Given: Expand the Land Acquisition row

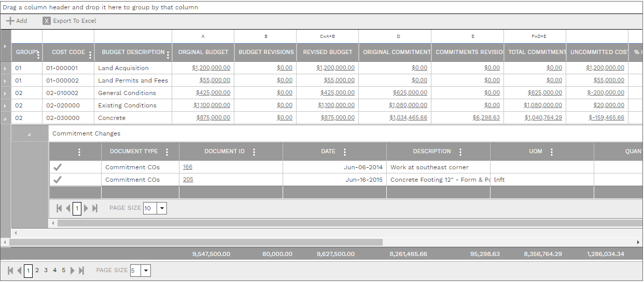Looking at the screenshot, I should (5, 68).
